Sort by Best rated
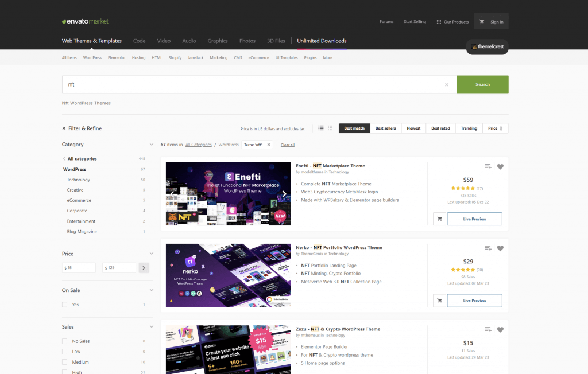 440,128
